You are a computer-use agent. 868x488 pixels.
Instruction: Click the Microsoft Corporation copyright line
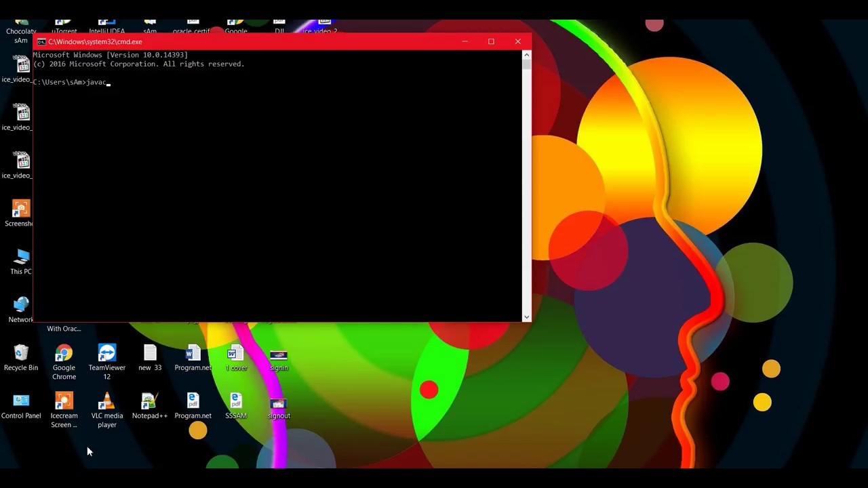coord(139,64)
